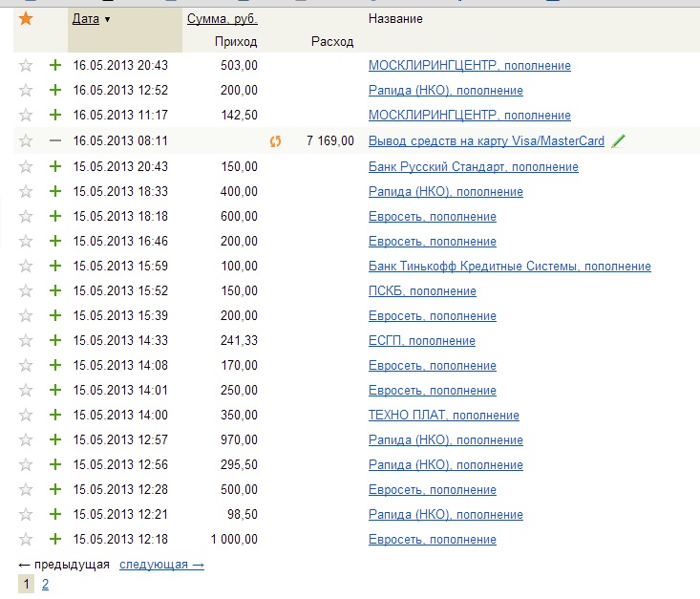This screenshot has height=599, width=700.
Task: Collapse the 16.05.2013 08:11 withdrawal row
Action: coord(54,141)
